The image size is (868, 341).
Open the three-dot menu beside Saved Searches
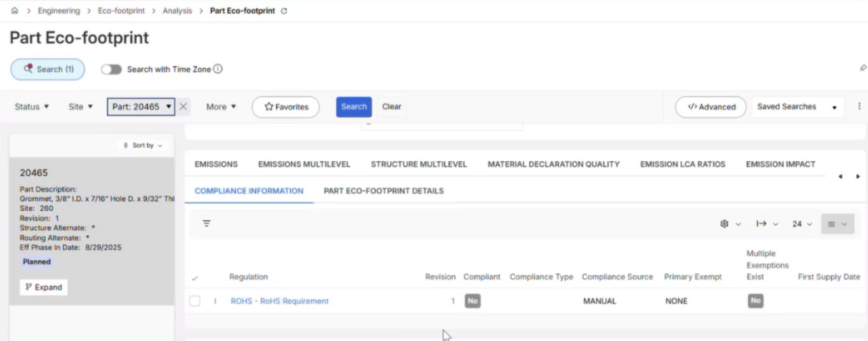coord(859,106)
